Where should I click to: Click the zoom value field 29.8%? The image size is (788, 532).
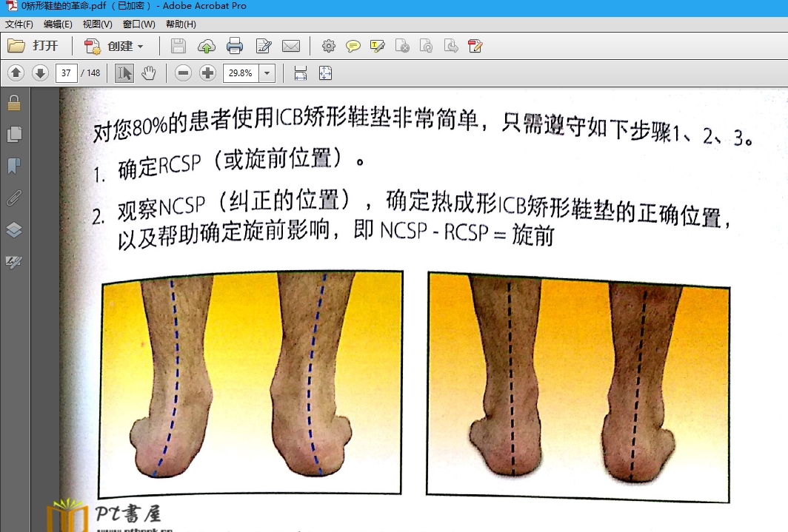(241, 73)
